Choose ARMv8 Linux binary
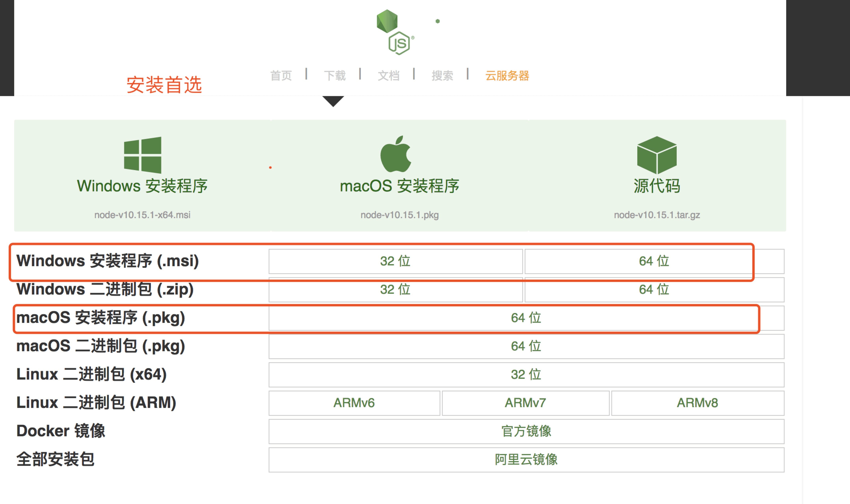 (698, 403)
